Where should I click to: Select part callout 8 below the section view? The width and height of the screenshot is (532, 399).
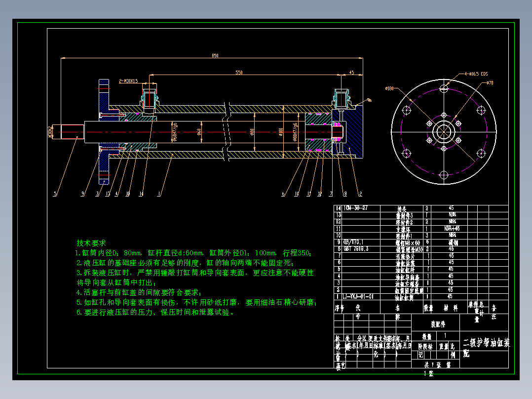(x=345, y=194)
